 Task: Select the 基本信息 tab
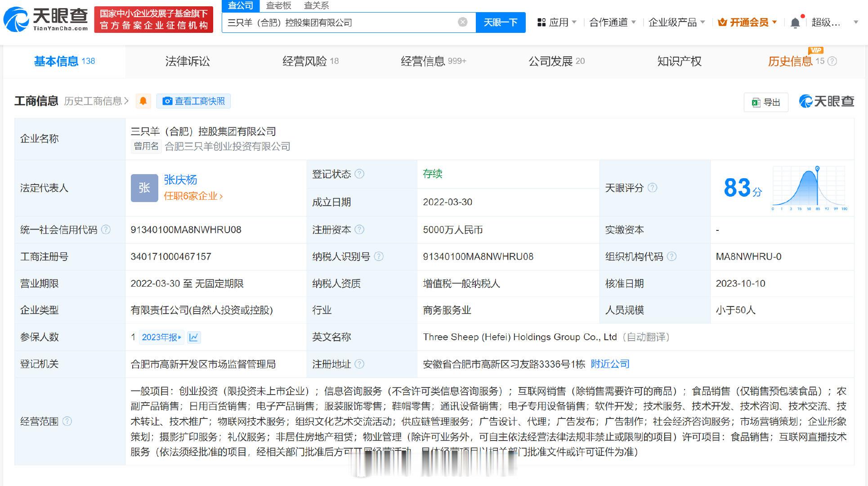coord(64,61)
